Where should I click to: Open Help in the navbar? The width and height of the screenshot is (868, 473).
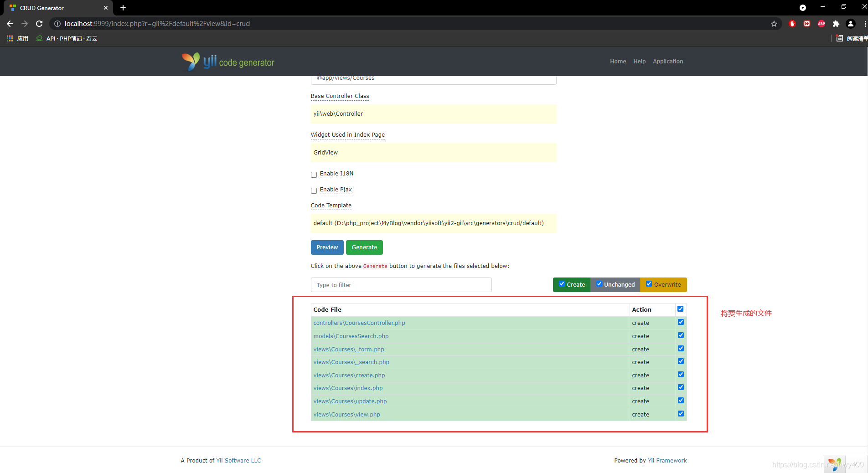tap(639, 61)
